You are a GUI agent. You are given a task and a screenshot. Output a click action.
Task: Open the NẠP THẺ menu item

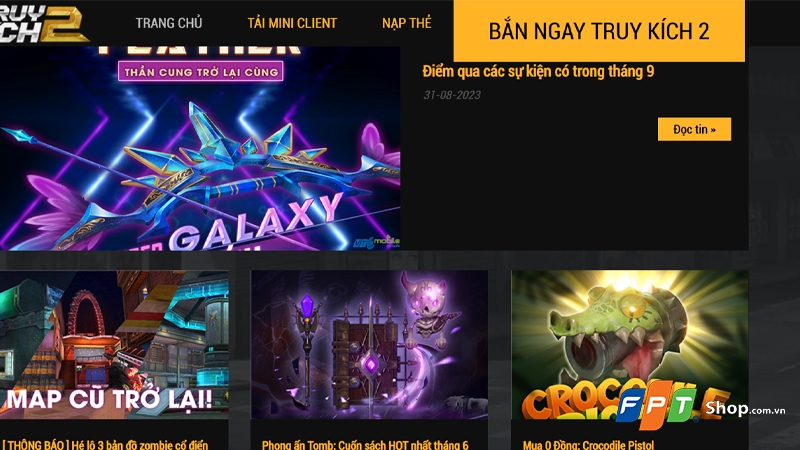coord(407,23)
